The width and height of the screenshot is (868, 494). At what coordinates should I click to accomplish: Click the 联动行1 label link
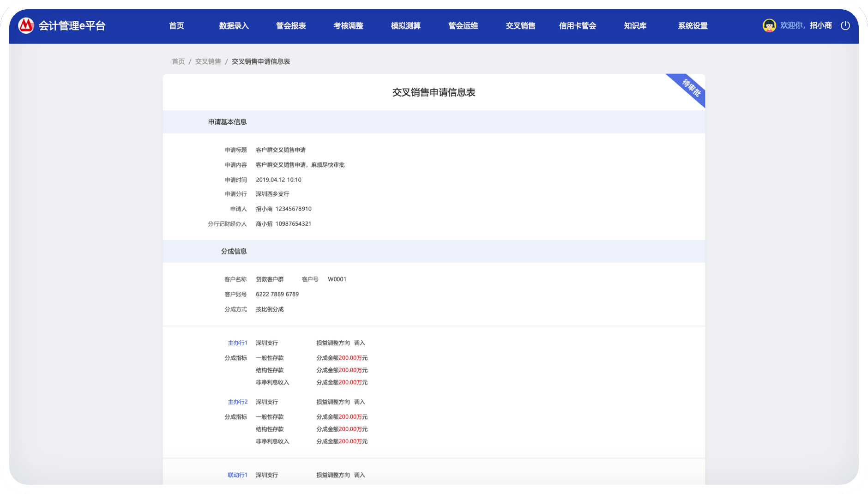[237, 475]
